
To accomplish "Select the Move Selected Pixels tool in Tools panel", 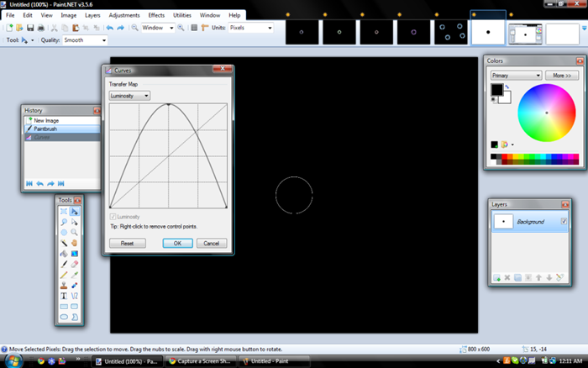I will tap(74, 211).
